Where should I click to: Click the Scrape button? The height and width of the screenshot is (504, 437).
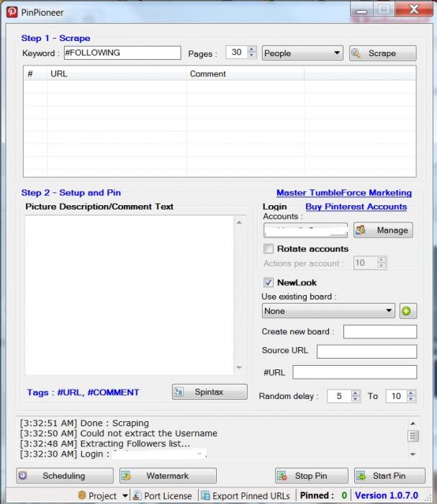click(383, 53)
